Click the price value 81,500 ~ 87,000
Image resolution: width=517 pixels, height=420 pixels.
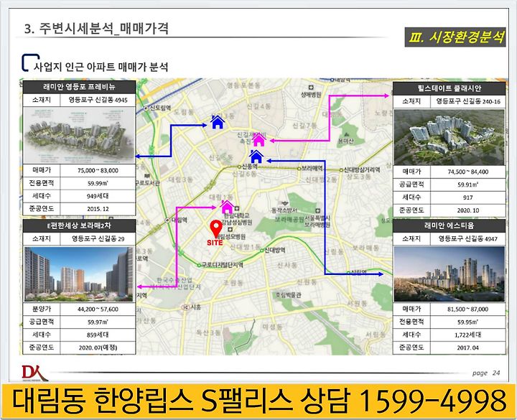(468, 309)
